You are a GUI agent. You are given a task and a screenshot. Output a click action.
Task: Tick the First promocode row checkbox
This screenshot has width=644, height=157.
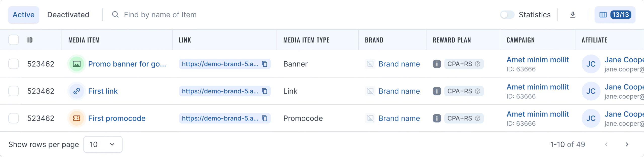[x=14, y=118]
